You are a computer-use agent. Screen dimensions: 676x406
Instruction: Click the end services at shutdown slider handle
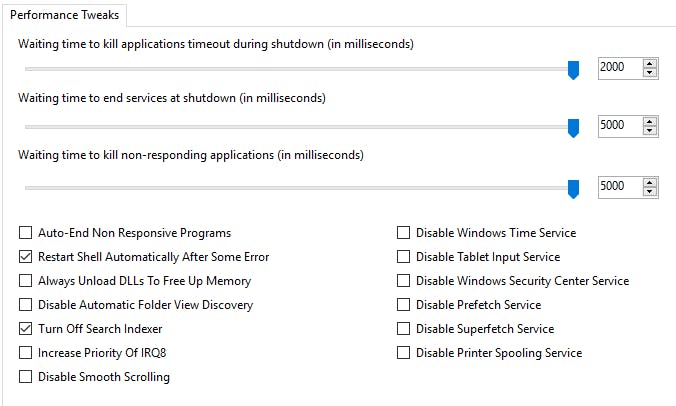573,127
